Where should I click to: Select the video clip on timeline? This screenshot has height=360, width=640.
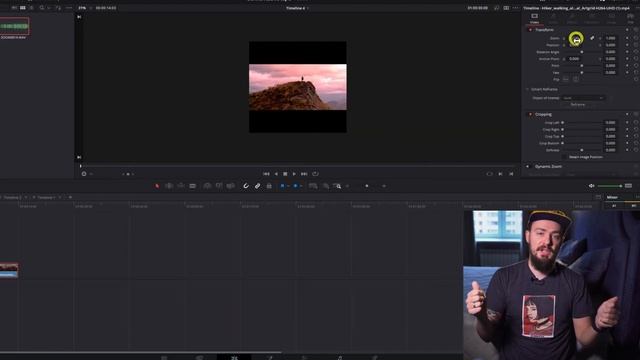[9, 271]
